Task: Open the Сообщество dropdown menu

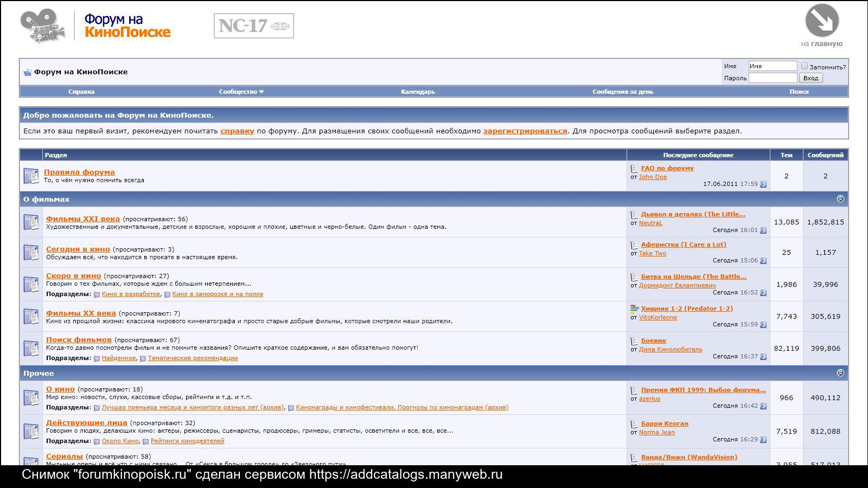Action: [241, 92]
